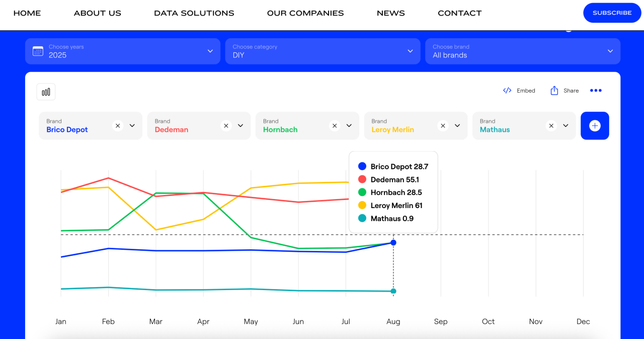Screen dimensions: 644x339
Task: Click the bar chart view icon
Action: [x=46, y=92]
